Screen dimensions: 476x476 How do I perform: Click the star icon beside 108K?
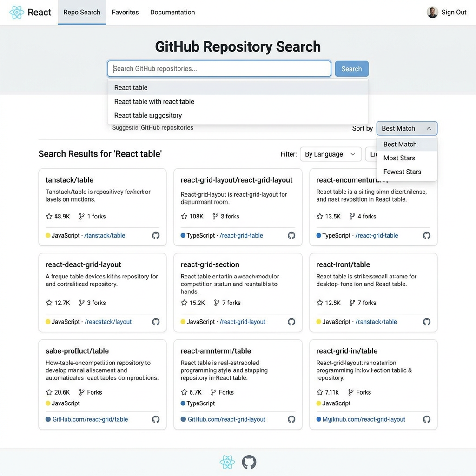[x=184, y=217]
